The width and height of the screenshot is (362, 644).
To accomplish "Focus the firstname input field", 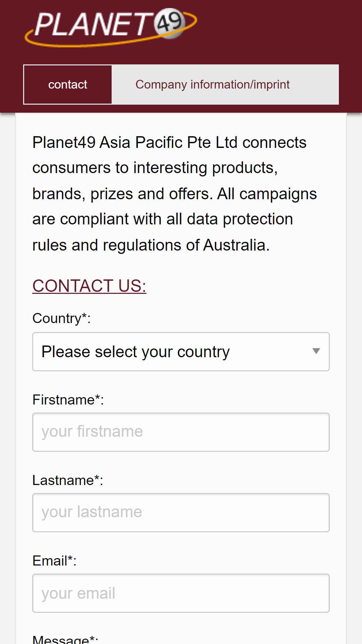I will (181, 432).
